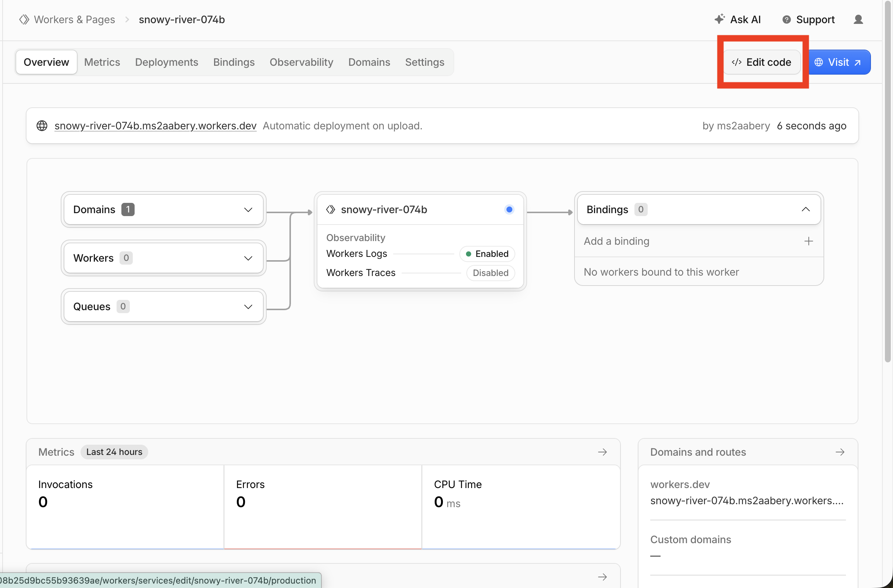This screenshot has height=588, width=893.
Task: Click the Support question mark icon
Action: point(786,19)
